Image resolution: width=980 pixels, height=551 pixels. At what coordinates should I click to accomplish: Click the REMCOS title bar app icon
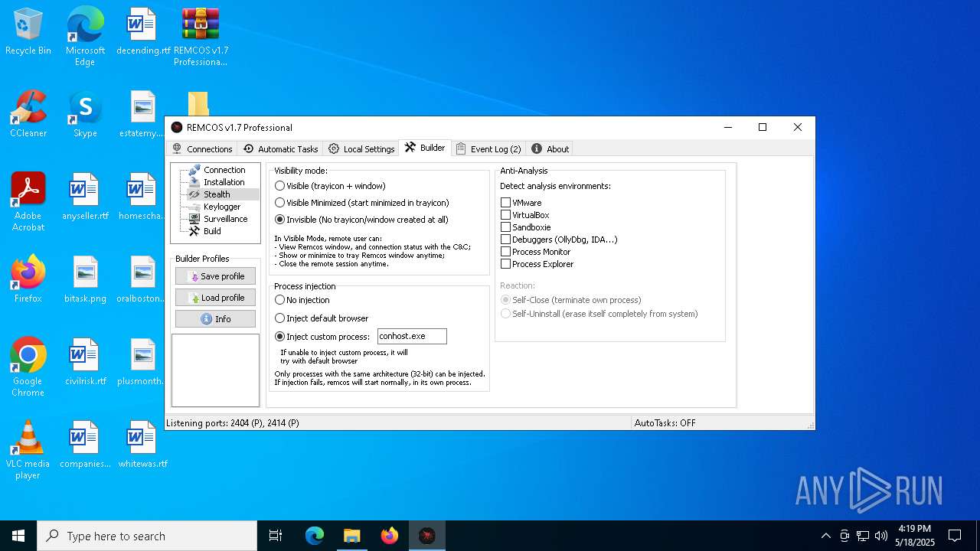[x=177, y=127]
